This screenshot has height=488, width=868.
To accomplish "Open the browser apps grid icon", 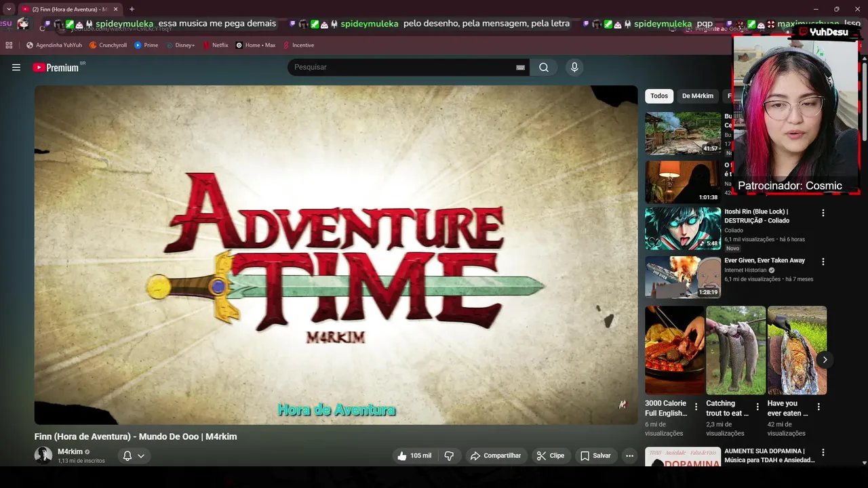I will (9, 45).
